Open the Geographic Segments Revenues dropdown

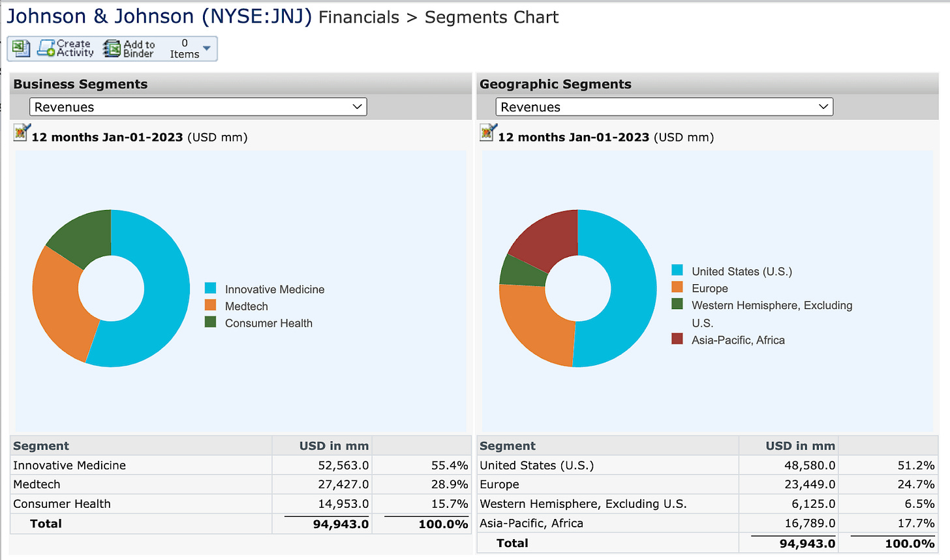click(x=664, y=107)
